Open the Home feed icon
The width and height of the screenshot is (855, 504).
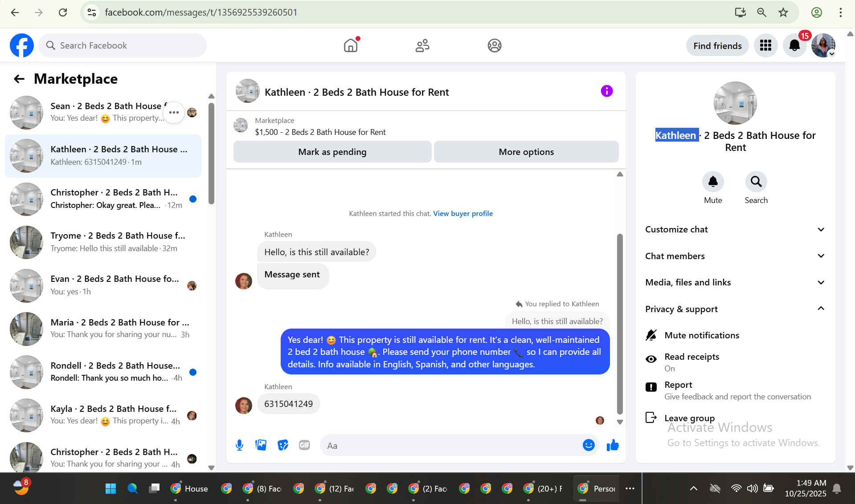[351, 45]
